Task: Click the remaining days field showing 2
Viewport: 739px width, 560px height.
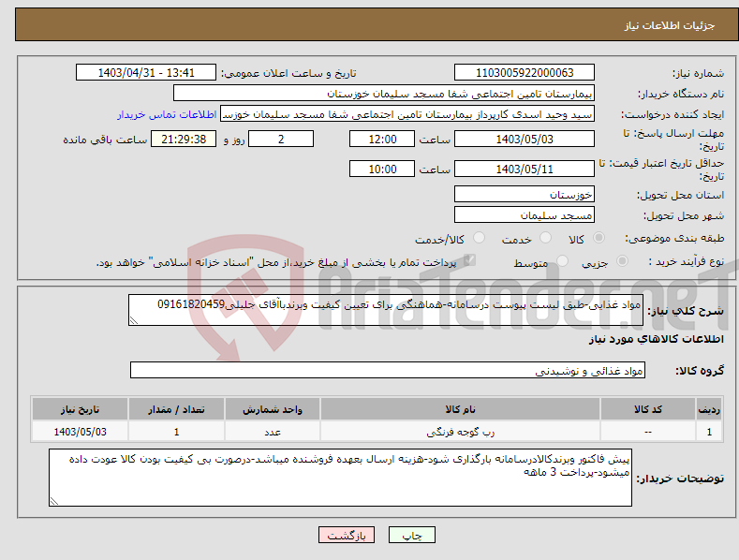Action: coord(281,139)
